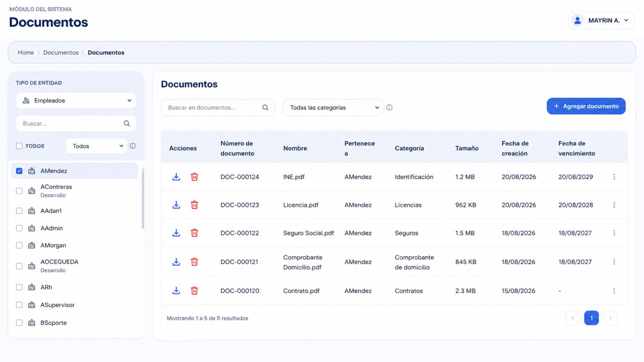
Task: Check the AAdmin checkbox
Action: point(19,228)
